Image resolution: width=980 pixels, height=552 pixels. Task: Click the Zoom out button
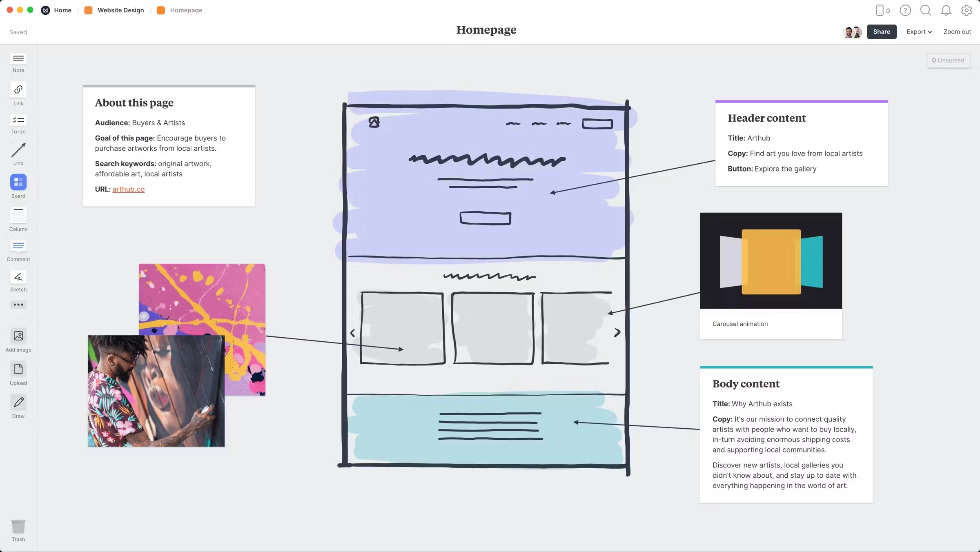[957, 32]
